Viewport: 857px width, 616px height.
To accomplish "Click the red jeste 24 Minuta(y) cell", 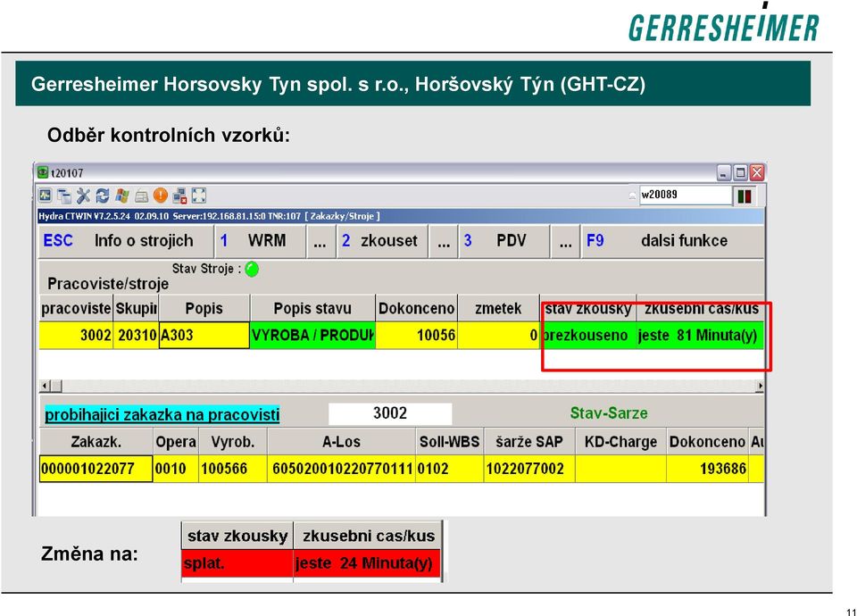I will coord(367,563).
